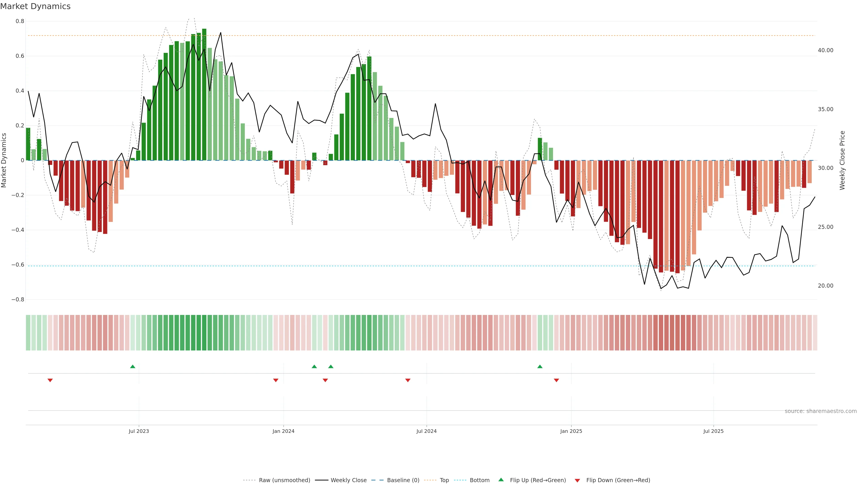Click the source: sharemaestro.com text
This screenshot has height=488, width=868.
[821, 411]
